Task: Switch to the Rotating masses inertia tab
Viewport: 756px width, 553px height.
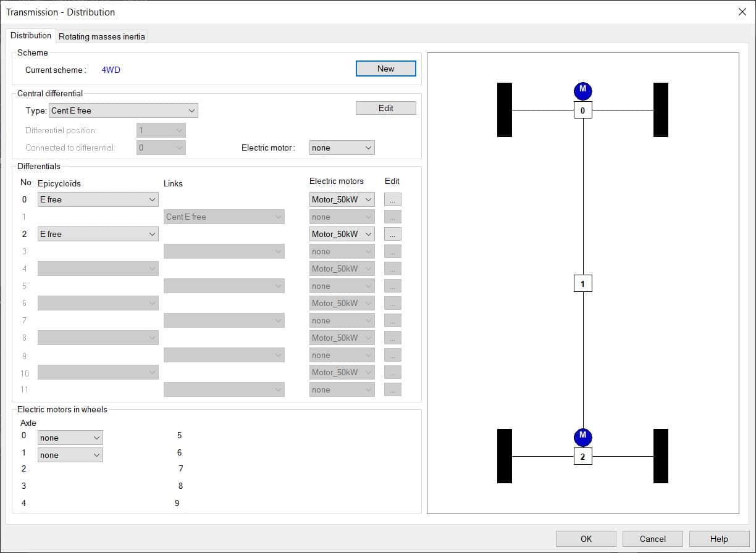Action: 102,36
